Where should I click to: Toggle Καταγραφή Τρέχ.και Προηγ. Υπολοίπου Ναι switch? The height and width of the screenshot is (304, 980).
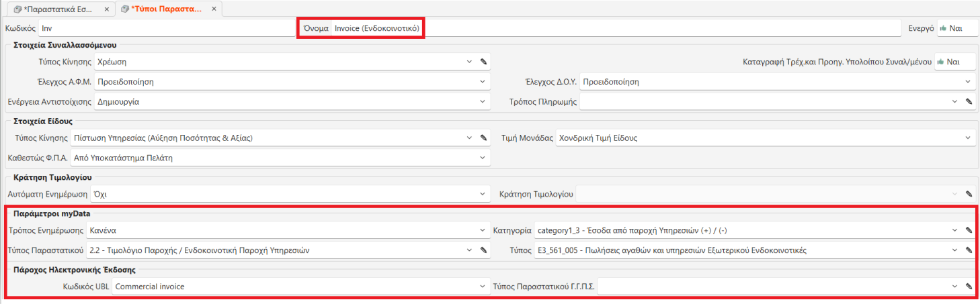click(954, 62)
